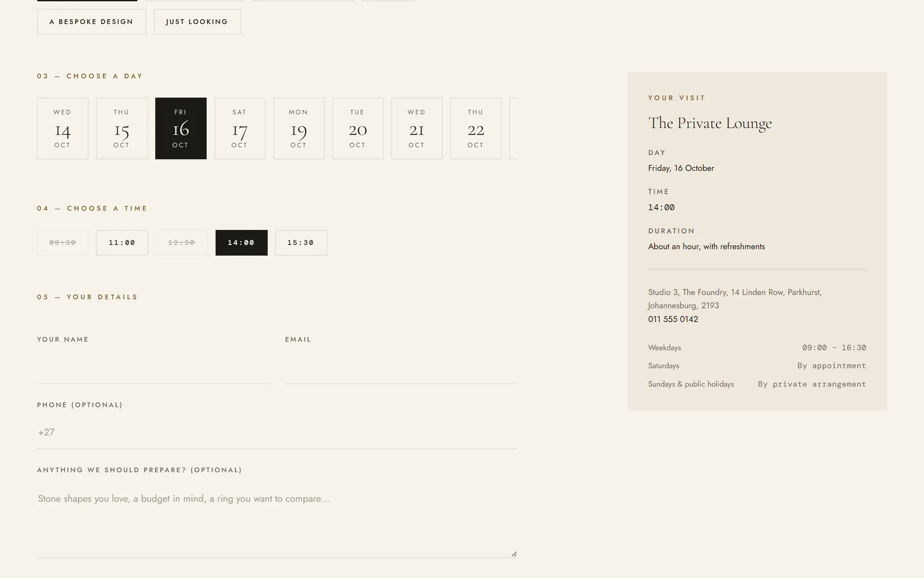Select the 14:00 time slot
The image size is (924, 578).
point(241,243)
